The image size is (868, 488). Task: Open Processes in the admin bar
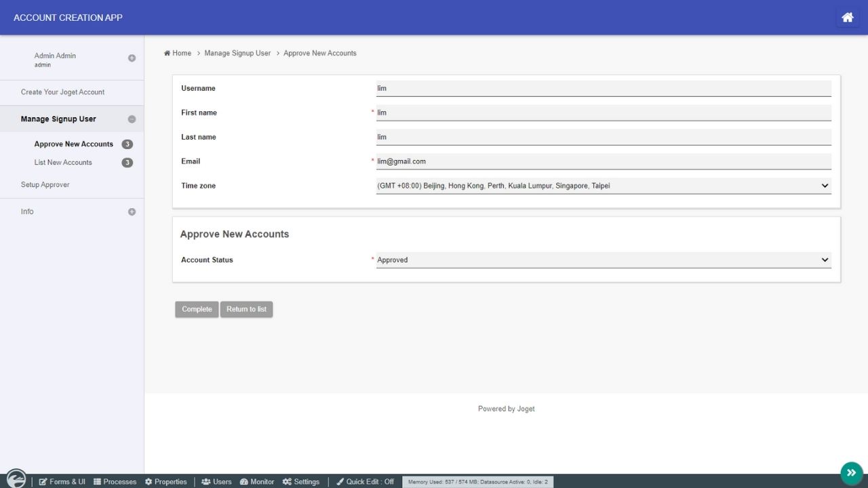click(x=115, y=482)
